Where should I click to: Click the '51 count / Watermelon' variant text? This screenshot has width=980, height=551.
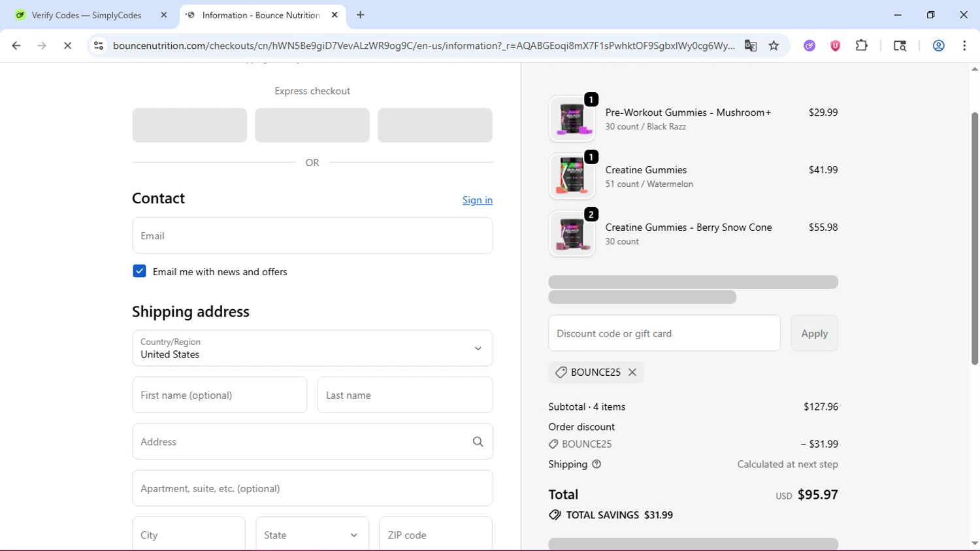point(649,184)
